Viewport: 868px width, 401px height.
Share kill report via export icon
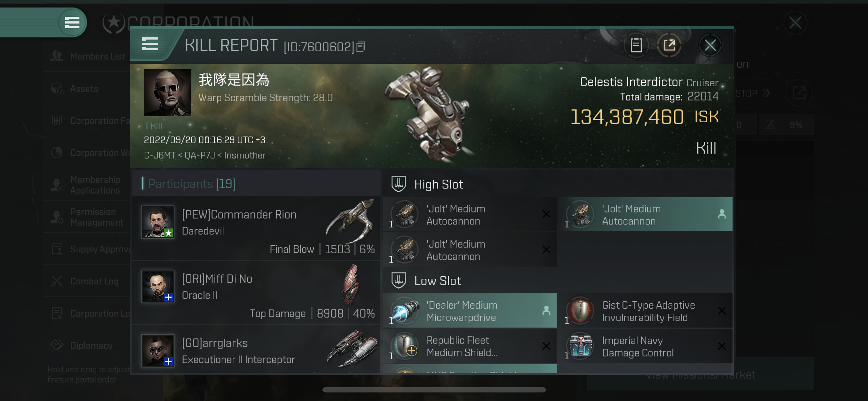tap(669, 45)
